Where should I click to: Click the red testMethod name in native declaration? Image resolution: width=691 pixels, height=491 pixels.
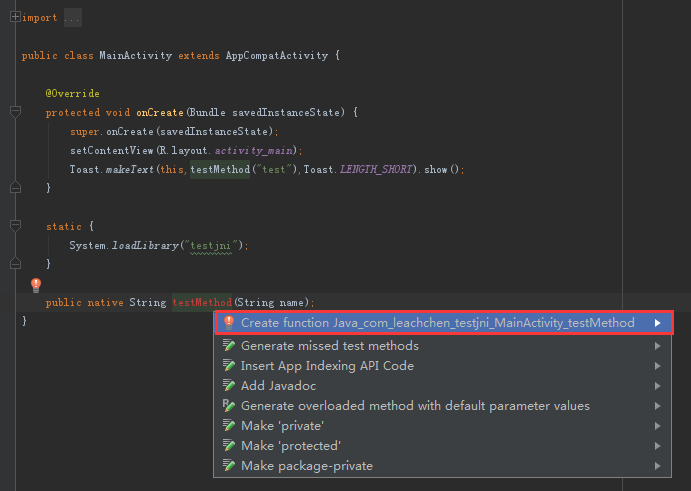(x=202, y=302)
